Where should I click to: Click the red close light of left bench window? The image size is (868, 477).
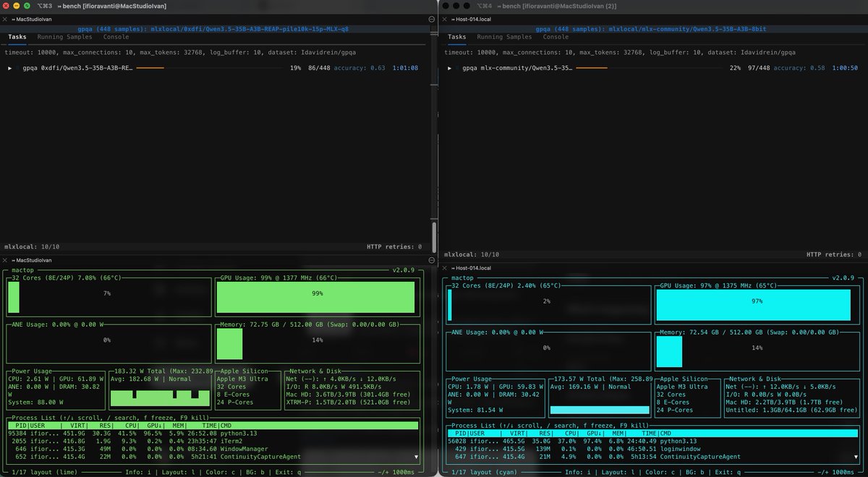(7, 6)
